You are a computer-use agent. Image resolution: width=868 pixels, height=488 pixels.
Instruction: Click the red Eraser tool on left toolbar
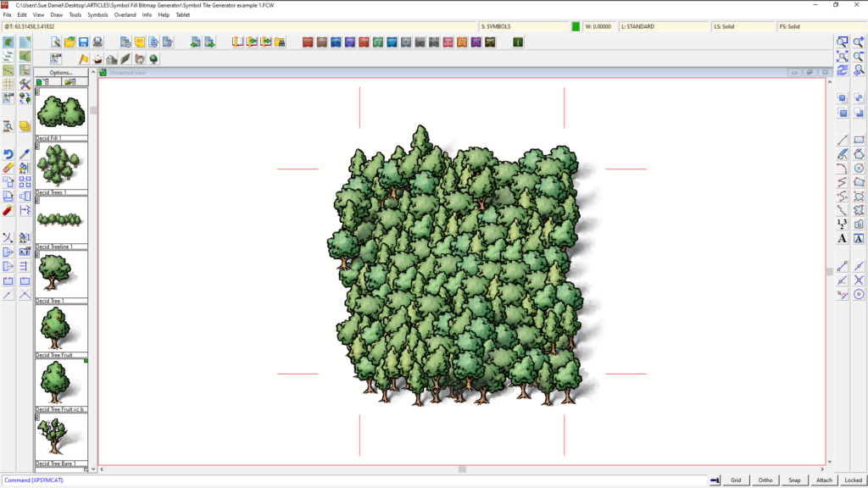pos(8,169)
